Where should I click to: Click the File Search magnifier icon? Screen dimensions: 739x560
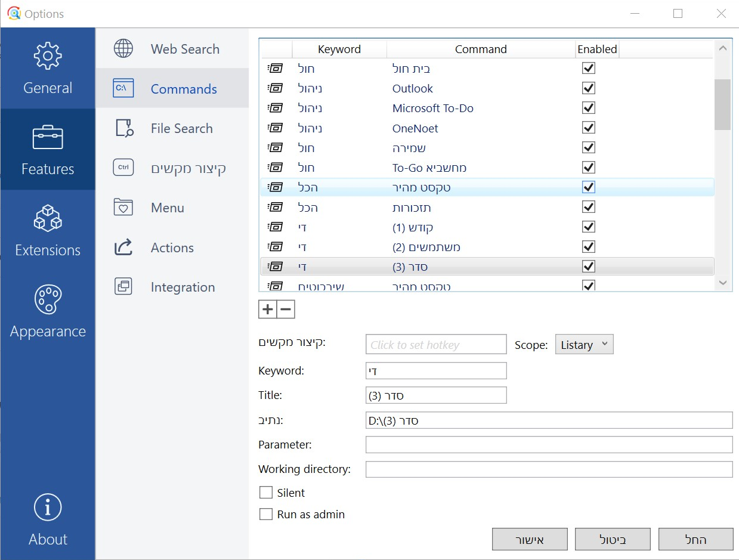(123, 128)
